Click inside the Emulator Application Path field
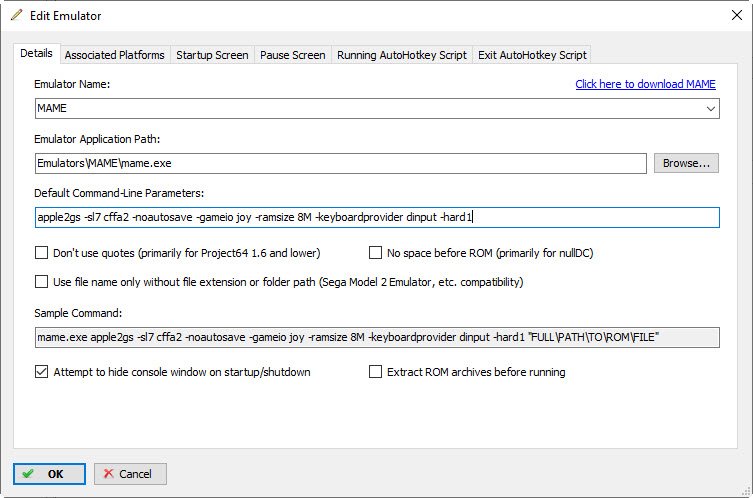 click(x=340, y=163)
